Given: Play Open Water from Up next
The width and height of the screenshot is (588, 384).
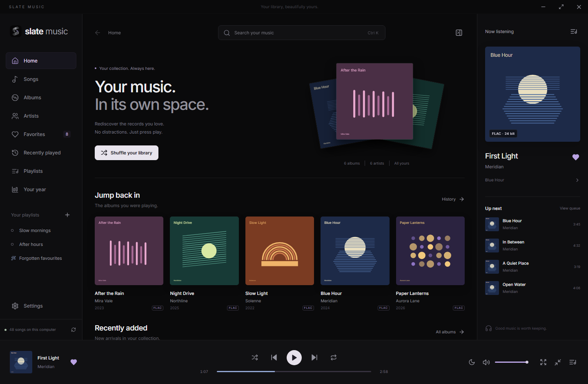Looking at the screenshot, I should 532,288.
